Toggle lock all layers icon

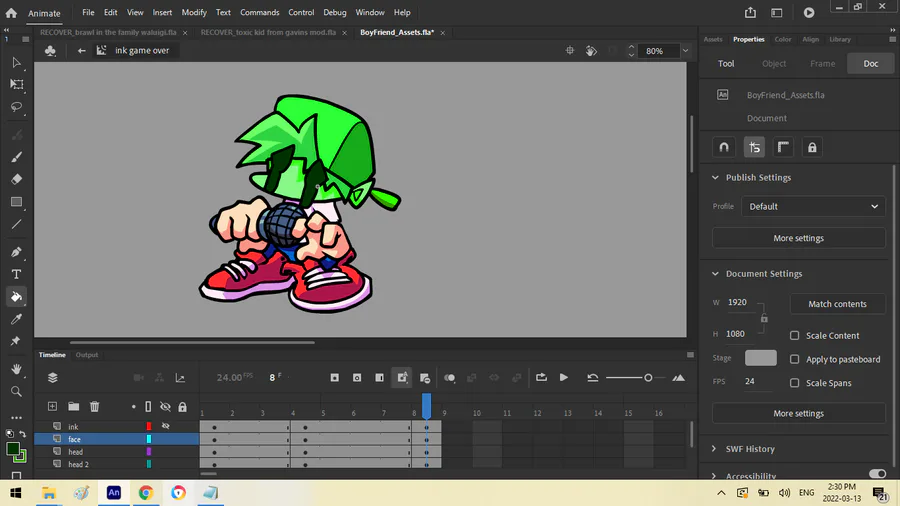coord(183,407)
